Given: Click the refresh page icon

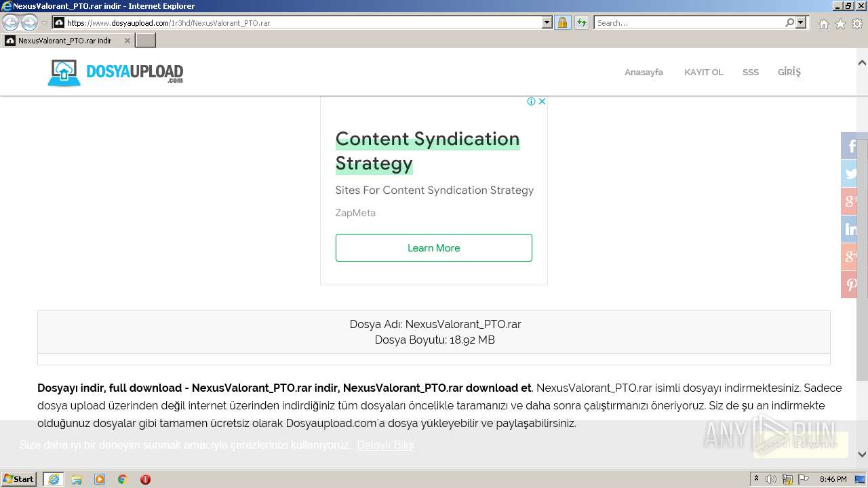Looking at the screenshot, I should pyautogui.click(x=582, y=22).
